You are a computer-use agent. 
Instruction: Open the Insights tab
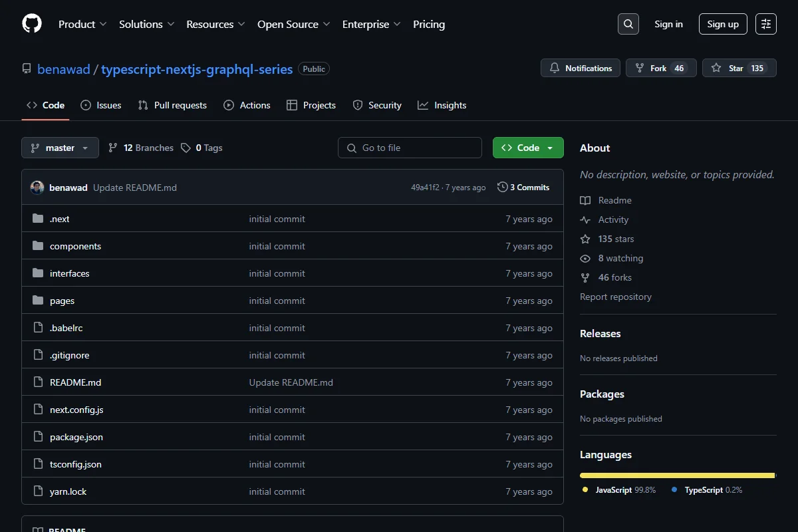point(442,105)
